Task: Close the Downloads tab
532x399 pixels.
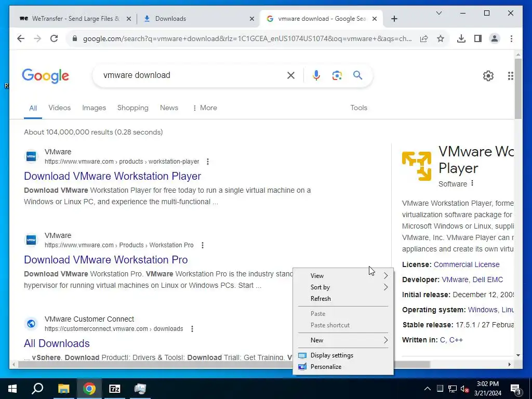Action: [x=252, y=19]
